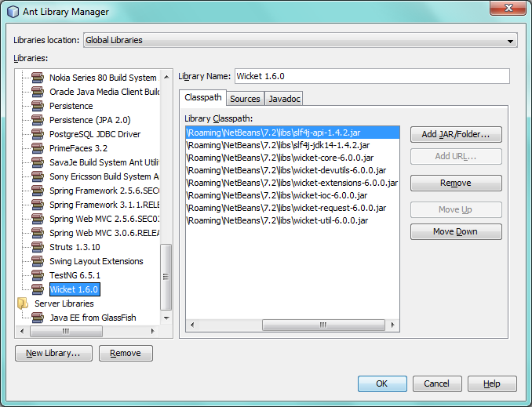Screen dimensions: 532x407
Task: Switch to the Sources tab
Action: click(245, 99)
